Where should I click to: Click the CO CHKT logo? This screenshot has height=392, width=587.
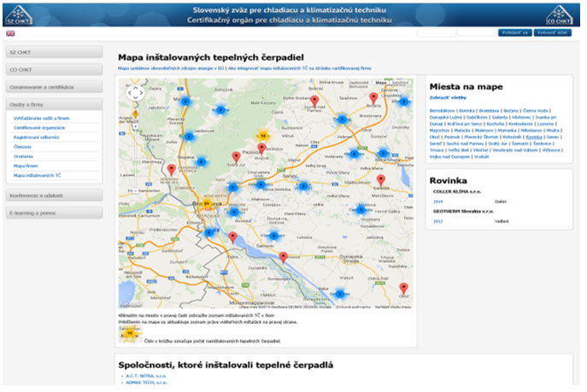(x=565, y=12)
